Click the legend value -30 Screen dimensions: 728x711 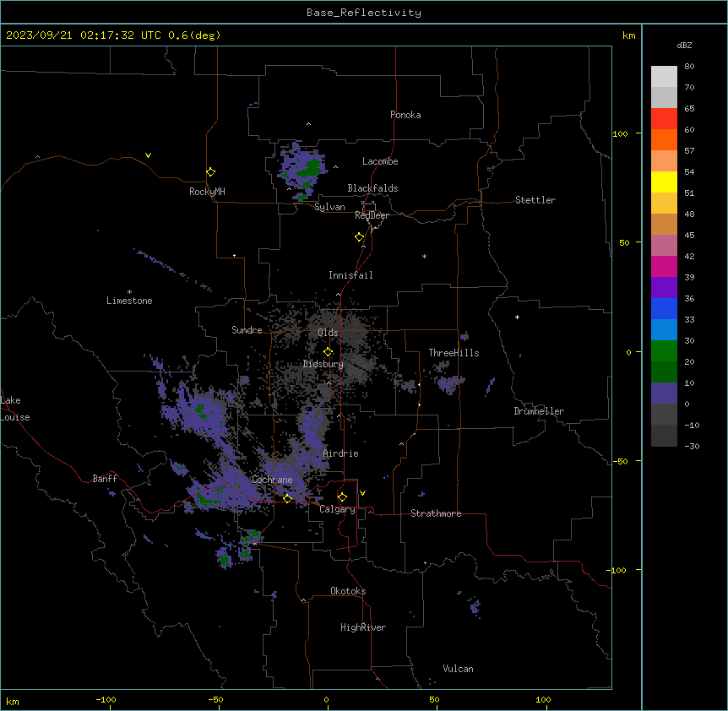point(692,446)
